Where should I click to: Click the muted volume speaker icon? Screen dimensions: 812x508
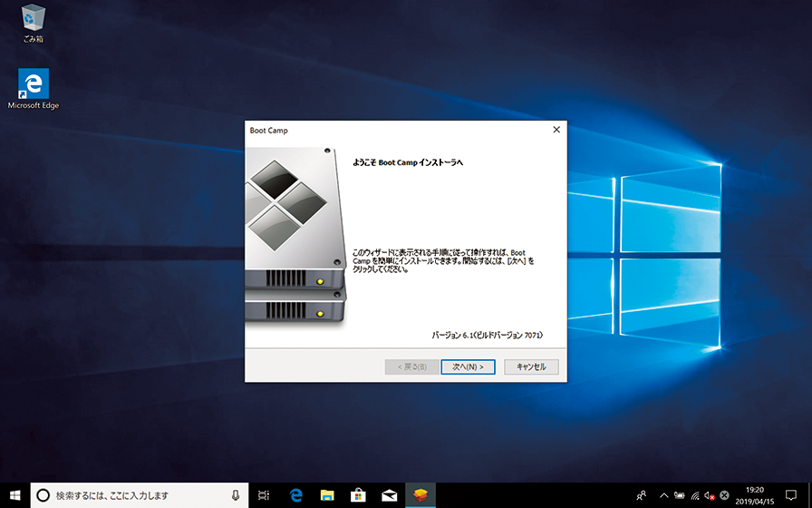point(709,495)
